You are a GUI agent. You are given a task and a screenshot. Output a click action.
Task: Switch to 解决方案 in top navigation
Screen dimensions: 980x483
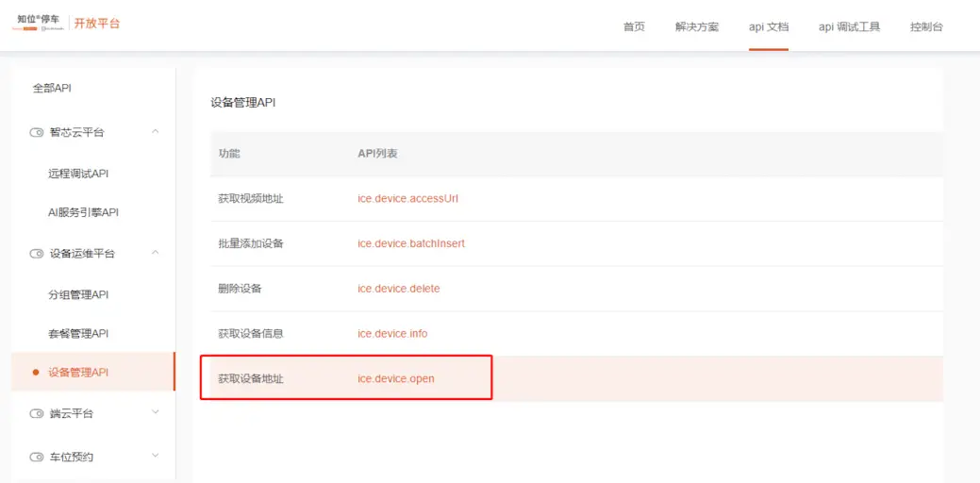click(697, 26)
